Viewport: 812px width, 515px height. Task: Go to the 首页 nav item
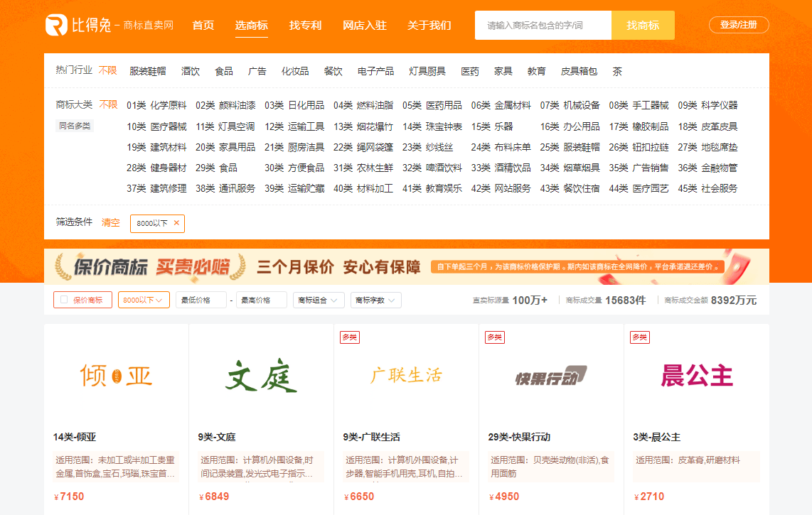203,26
